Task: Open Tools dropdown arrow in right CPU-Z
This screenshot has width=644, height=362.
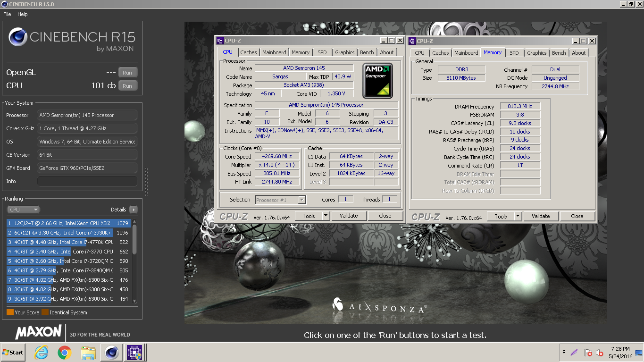Action: [x=518, y=216]
